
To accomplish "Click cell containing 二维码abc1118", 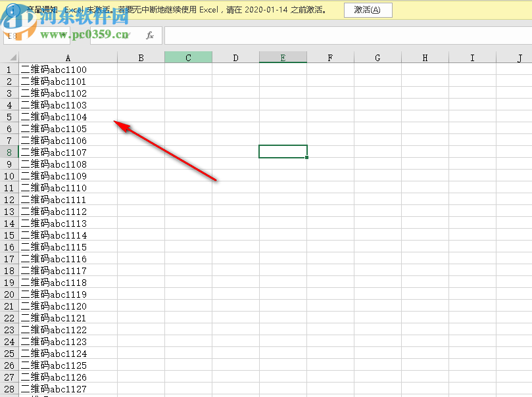I will (x=68, y=283).
